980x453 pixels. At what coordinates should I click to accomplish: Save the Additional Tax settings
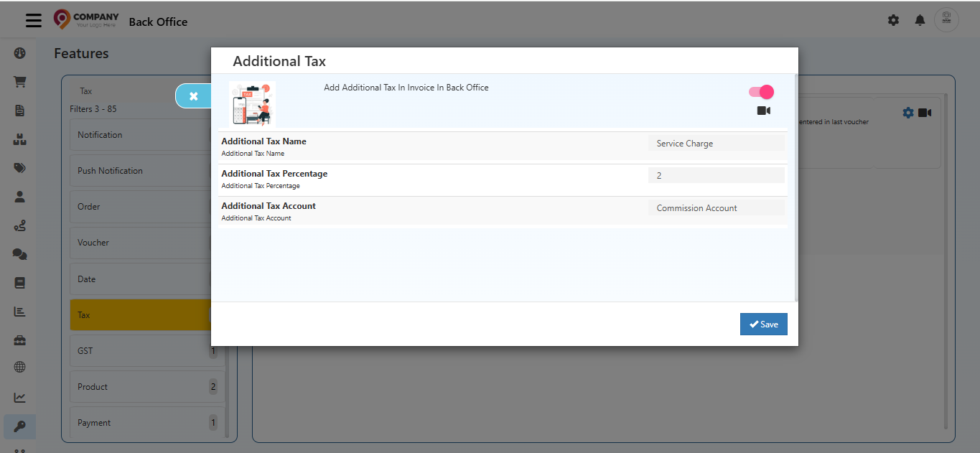pos(763,324)
